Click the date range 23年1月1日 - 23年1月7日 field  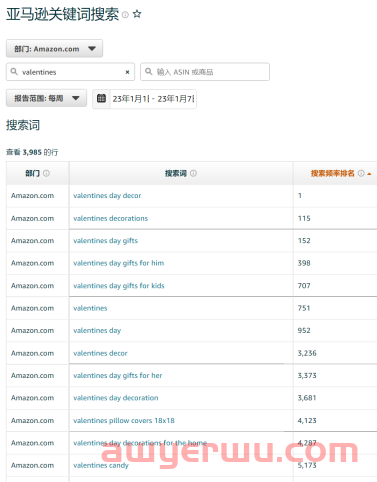pyautogui.click(x=153, y=99)
